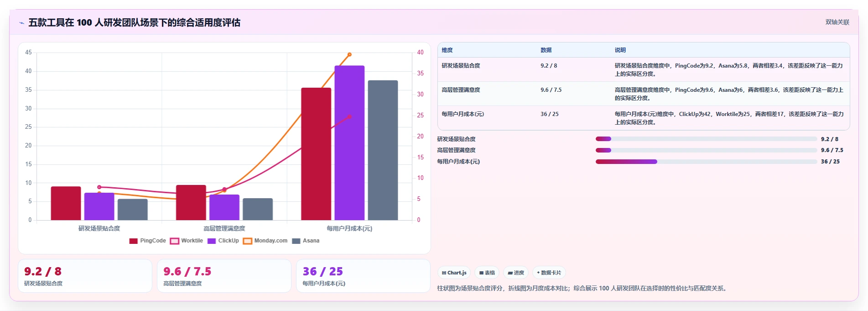Toggle the ClickUp legend entry
The image size is (868, 311).
pyautogui.click(x=223, y=241)
